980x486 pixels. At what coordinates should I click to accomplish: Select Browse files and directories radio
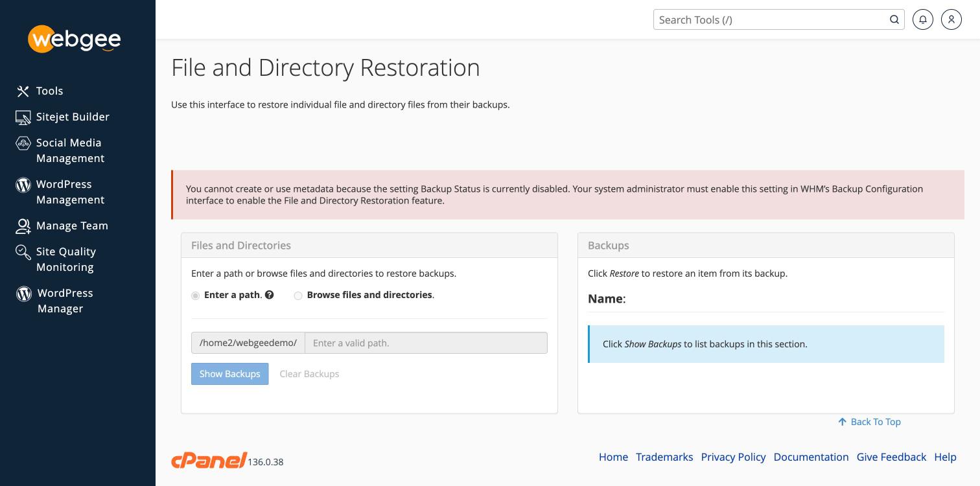tap(298, 295)
